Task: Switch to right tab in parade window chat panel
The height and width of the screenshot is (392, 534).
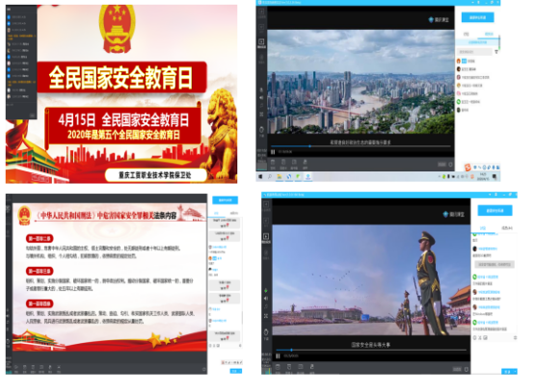Action: coord(507,228)
